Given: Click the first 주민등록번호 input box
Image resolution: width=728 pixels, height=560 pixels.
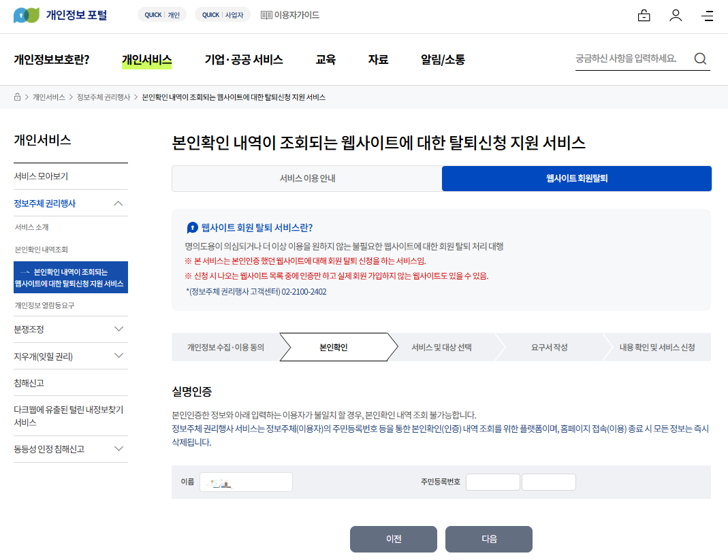Looking at the screenshot, I should coord(492,481).
